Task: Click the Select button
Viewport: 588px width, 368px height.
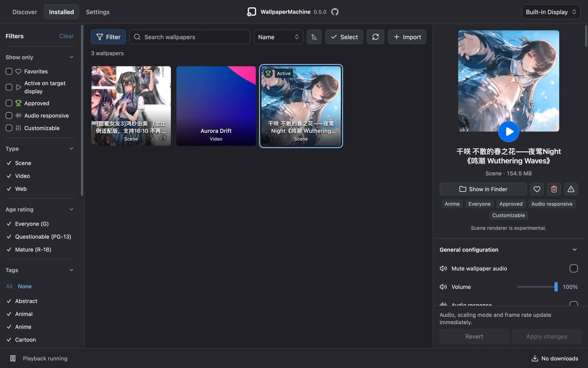Action: (344, 37)
